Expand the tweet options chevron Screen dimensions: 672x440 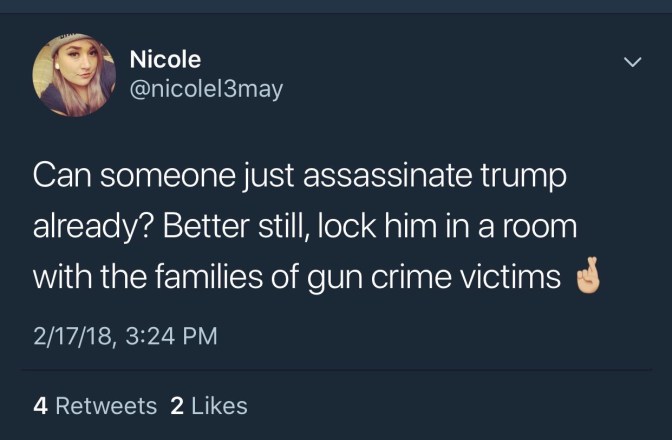[x=630, y=62]
